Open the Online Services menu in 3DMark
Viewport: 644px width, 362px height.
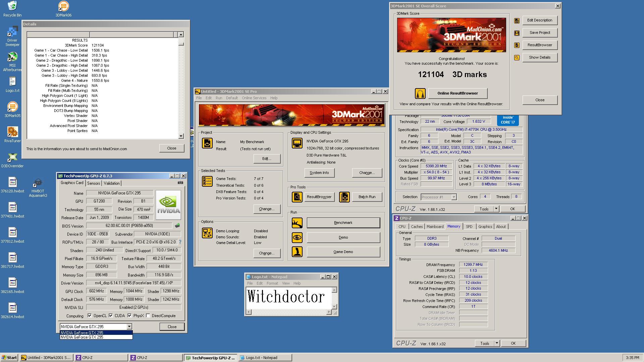[x=254, y=98]
